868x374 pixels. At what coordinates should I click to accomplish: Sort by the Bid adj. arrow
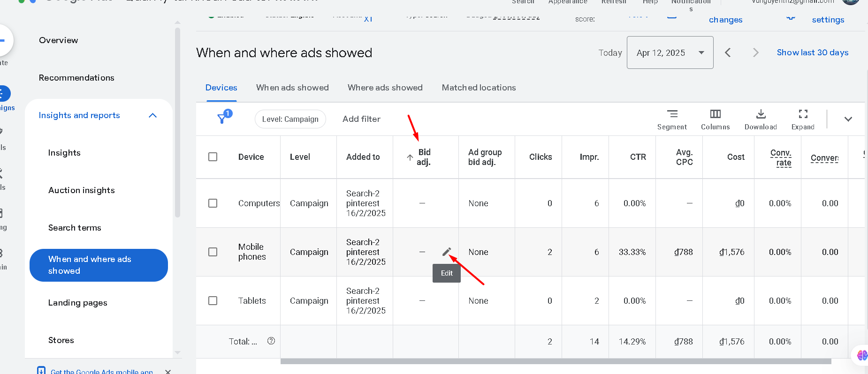[410, 157]
